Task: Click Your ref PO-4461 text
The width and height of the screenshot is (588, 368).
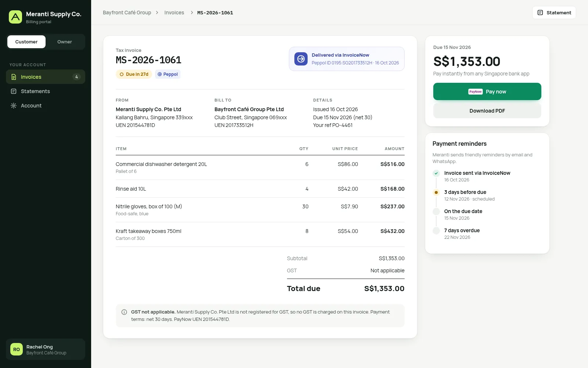Action: [x=333, y=125]
